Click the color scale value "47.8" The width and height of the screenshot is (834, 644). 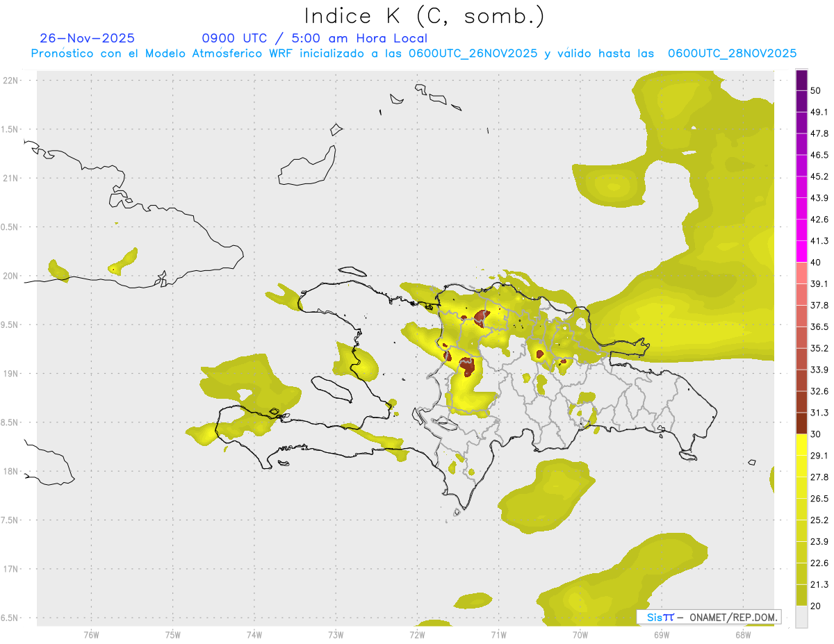tap(819, 133)
